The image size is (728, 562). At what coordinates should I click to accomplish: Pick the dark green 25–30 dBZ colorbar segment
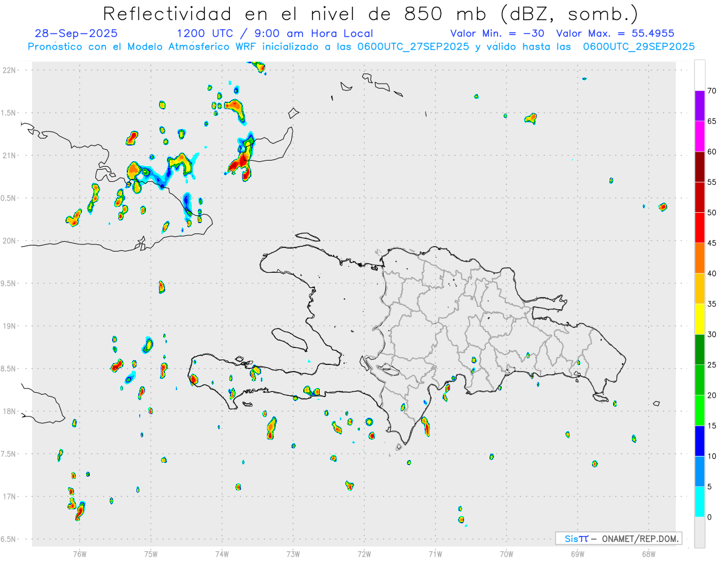click(699, 350)
